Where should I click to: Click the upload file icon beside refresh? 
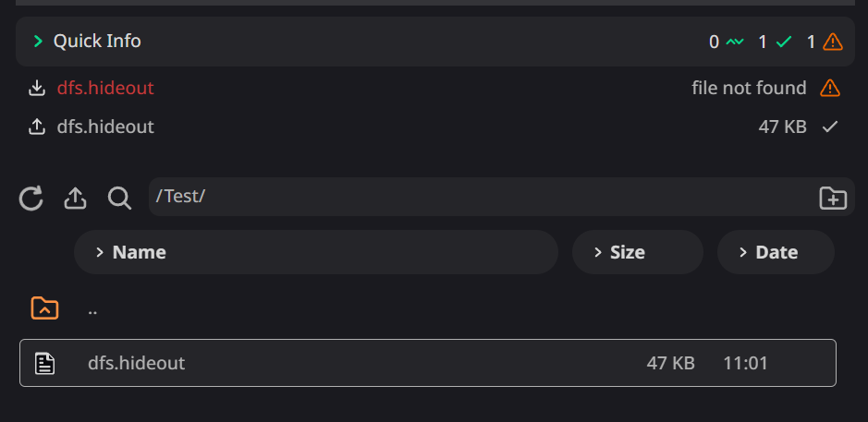click(x=75, y=198)
